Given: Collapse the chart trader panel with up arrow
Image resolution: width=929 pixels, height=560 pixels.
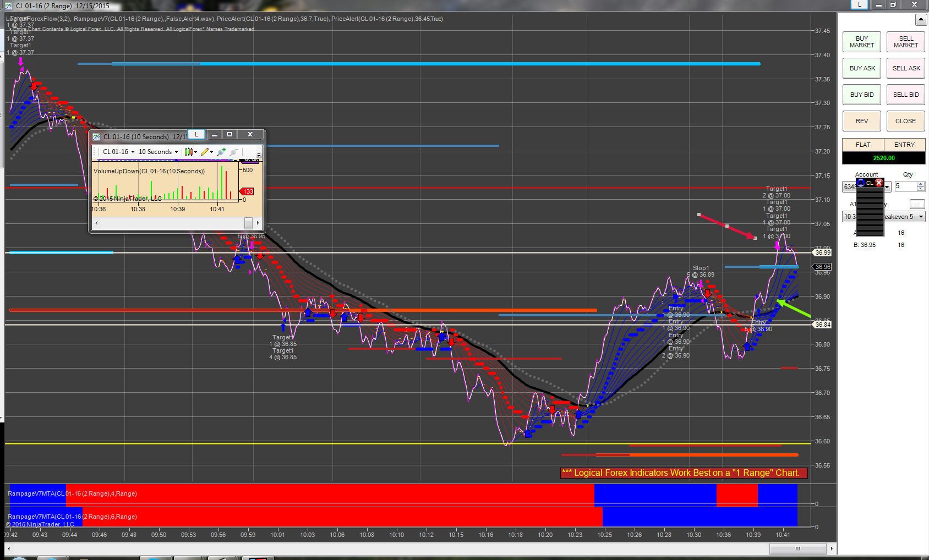Looking at the screenshot, I should (x=921, y=20).
